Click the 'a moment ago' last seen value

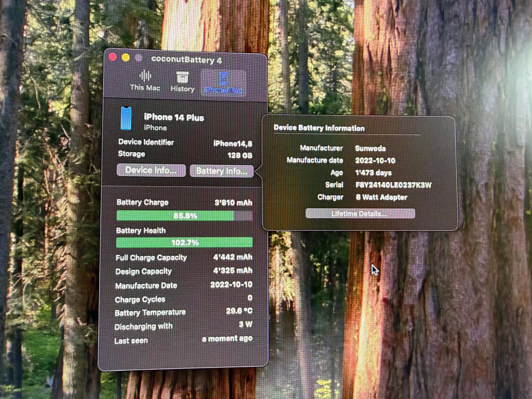click(227, 339)
